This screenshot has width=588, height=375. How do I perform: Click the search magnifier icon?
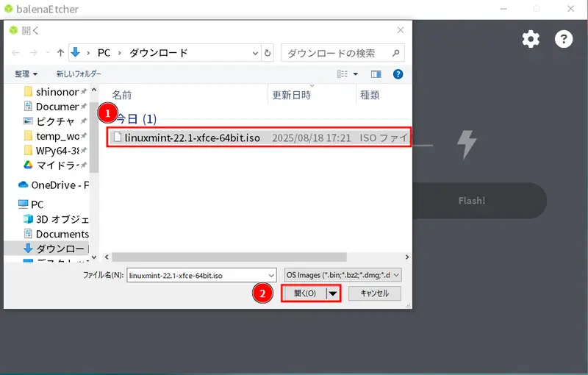pos(395,53)
